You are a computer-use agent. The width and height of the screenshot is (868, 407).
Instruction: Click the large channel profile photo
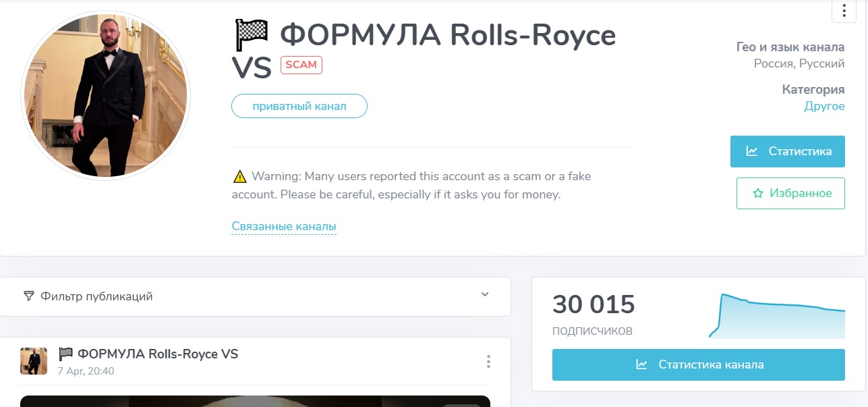pyautogui.click(x=106, y=95)
